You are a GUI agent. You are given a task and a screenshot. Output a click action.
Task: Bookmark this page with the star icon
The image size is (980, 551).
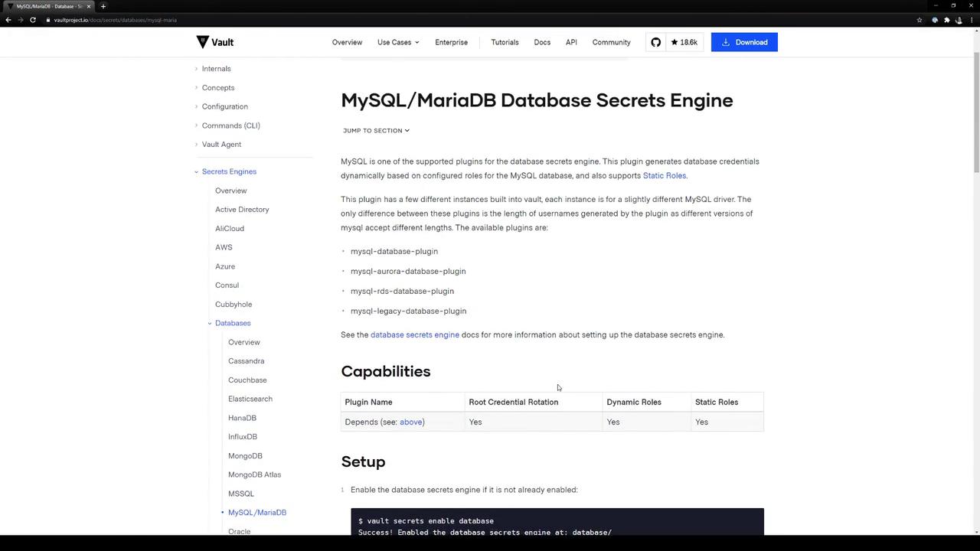(x=920, y=20)
